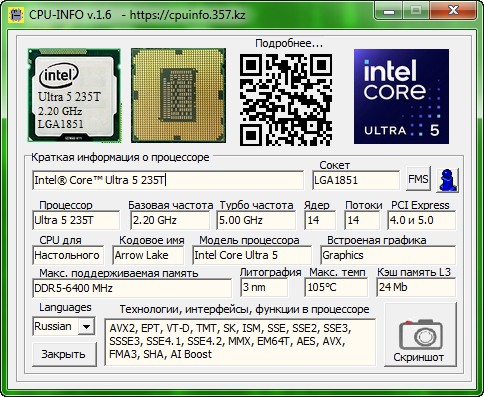Viewport: 484px width, 397px height.
Task: Click the Languages label
Action: coord(65,307)
